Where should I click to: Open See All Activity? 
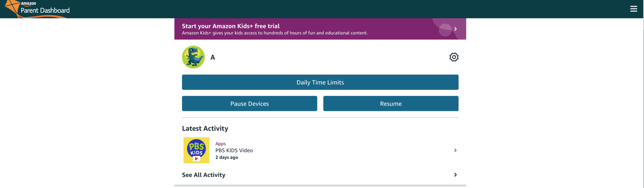(203, 175)
